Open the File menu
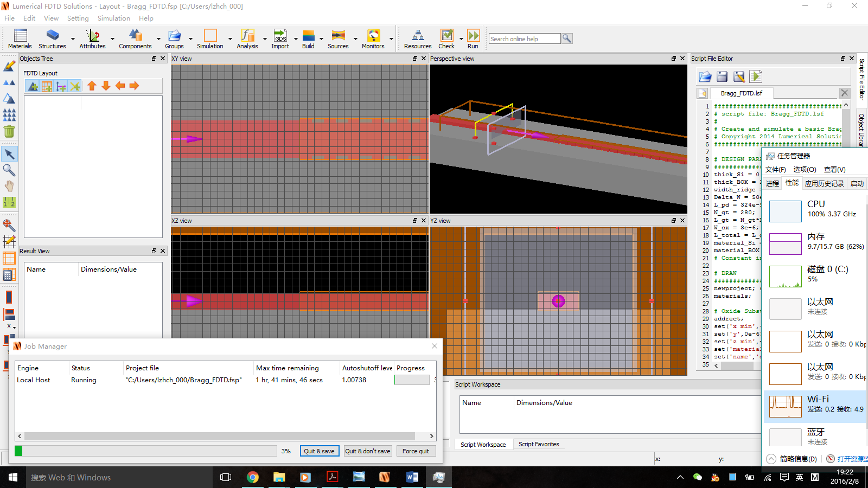Image resolution: width=868 pixels, height=488 pixels. tap(9, 18)
